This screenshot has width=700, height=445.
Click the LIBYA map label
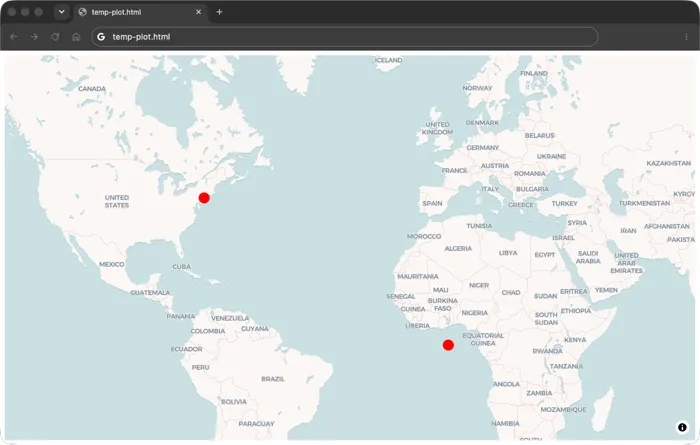508,253
